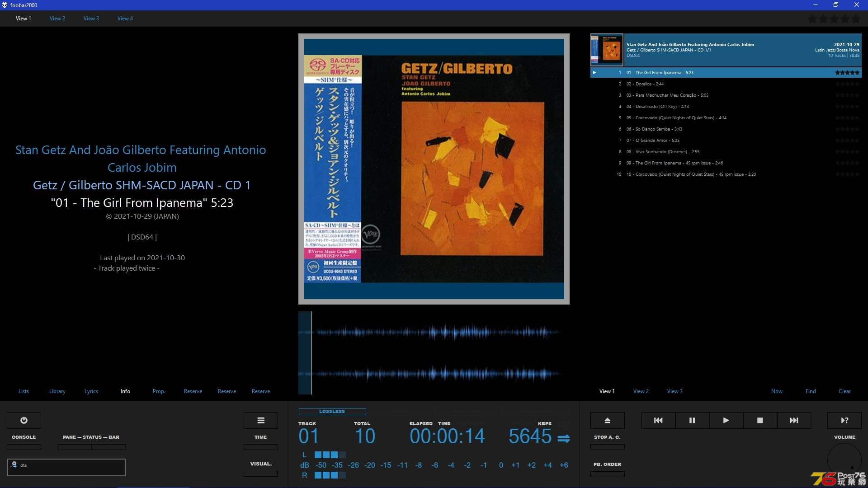Click the five-star rating at top right
Screen dimensions: 868x488
tap(834, 19)
